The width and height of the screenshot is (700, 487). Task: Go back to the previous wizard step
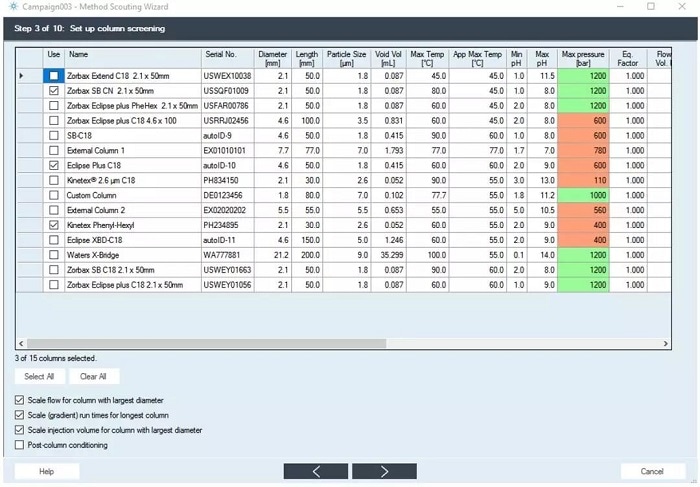click(x=316, y=471)
